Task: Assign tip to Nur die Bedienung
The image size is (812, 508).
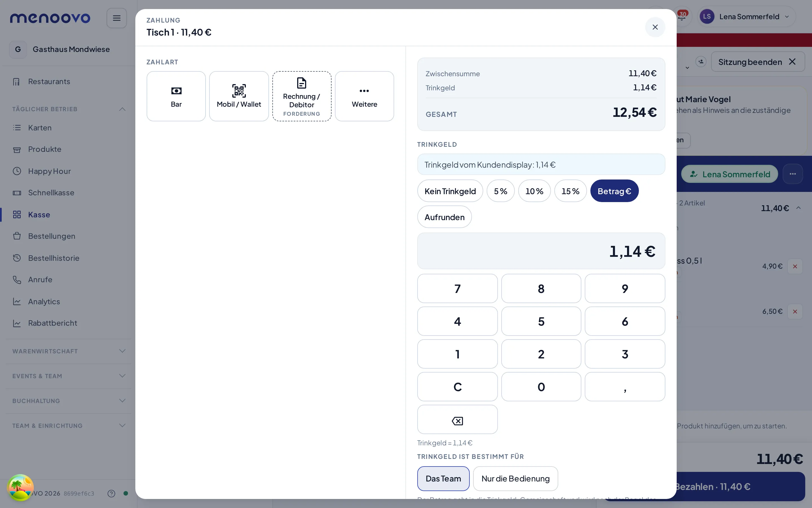Action: click(x=515, y=478)
